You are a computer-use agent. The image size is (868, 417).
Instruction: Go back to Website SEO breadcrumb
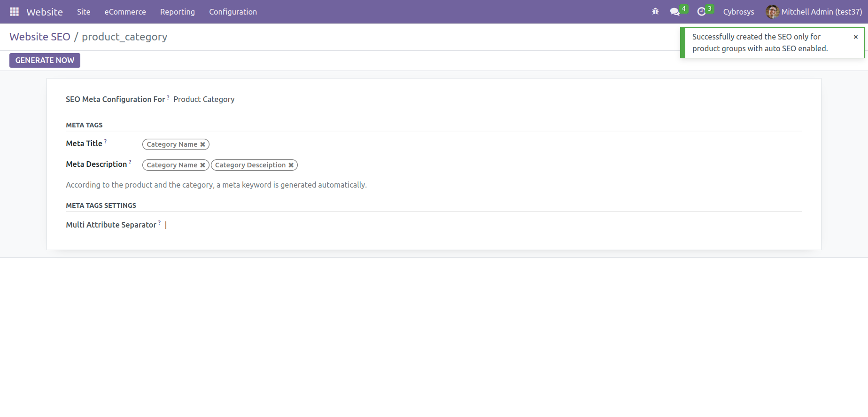pos(40,37)
